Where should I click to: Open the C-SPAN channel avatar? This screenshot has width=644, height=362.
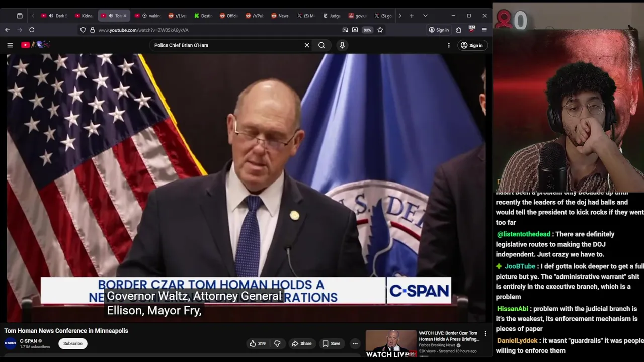pyautogui.click(x=10, y=343)
